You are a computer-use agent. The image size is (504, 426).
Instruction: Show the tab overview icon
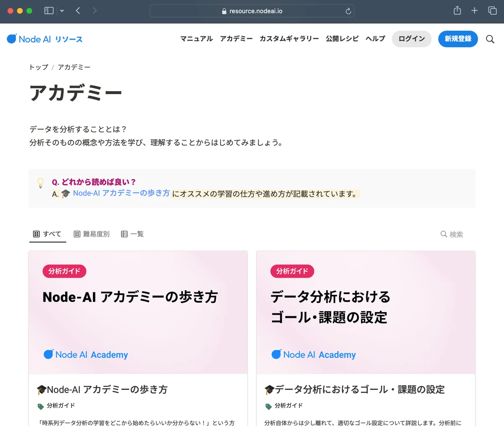(x=492, y=11)
